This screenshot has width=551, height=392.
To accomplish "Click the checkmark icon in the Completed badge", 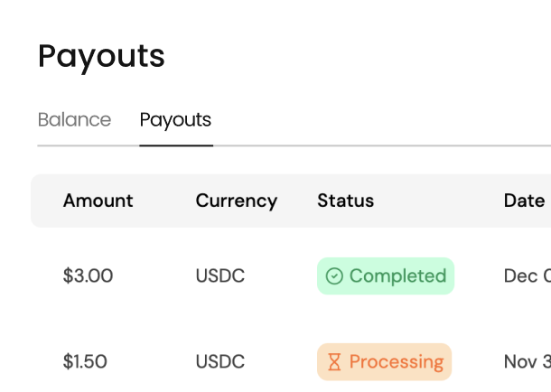I will coord(334,276).
